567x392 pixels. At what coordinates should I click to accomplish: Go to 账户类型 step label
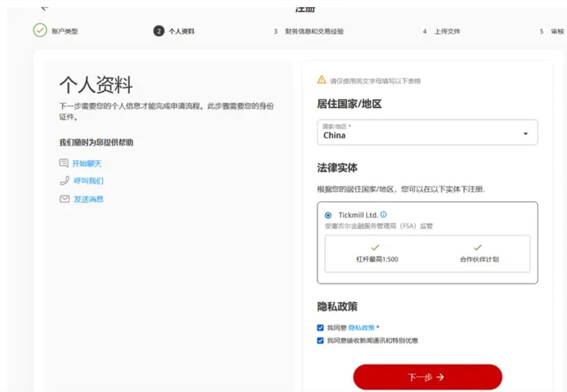coord(65,31)
